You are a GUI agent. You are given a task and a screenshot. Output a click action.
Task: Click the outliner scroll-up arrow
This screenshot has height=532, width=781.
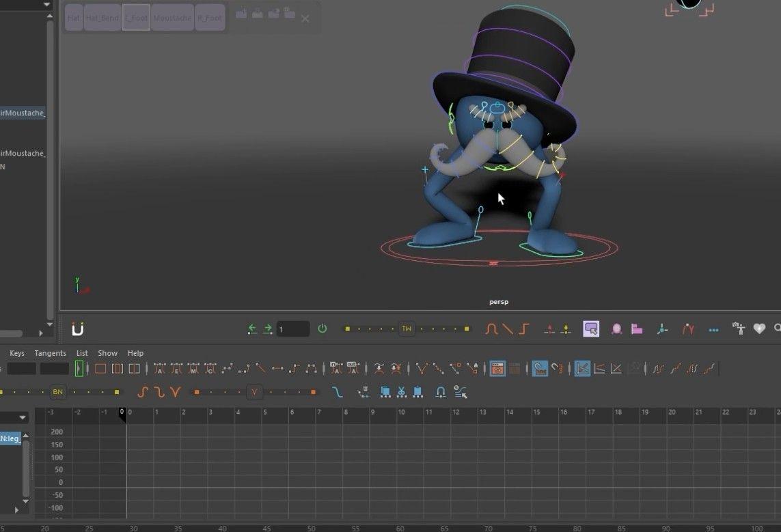tap(50, 16)
